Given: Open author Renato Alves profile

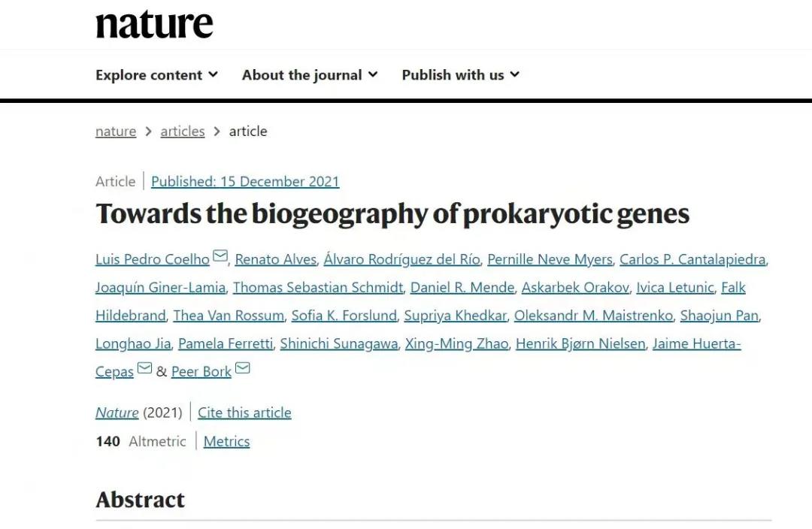Looking at the screenshot, I should pyautogui.click(x=275, y=259).
